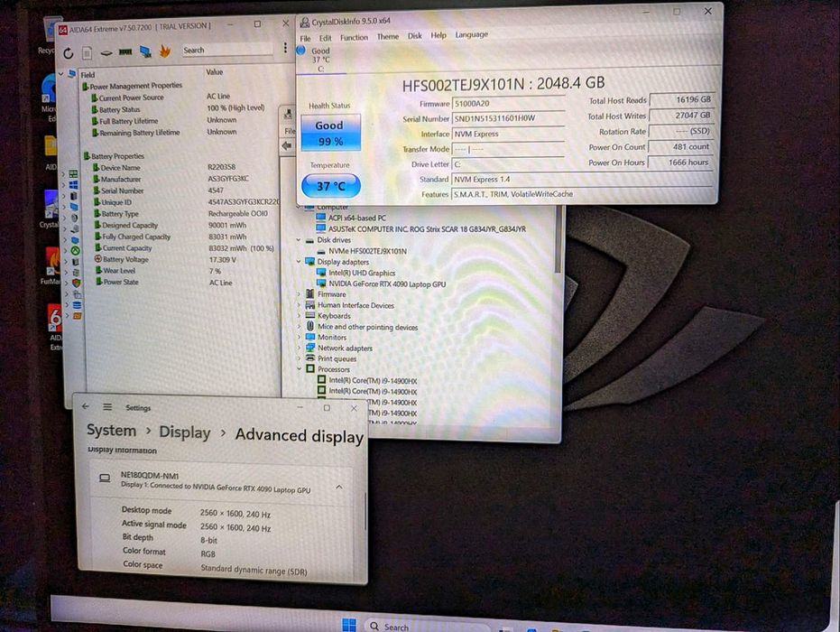Viewport: 840px width, 632px height.
Task: Expand the Firmware node in Device Manager
Action: 299,294
